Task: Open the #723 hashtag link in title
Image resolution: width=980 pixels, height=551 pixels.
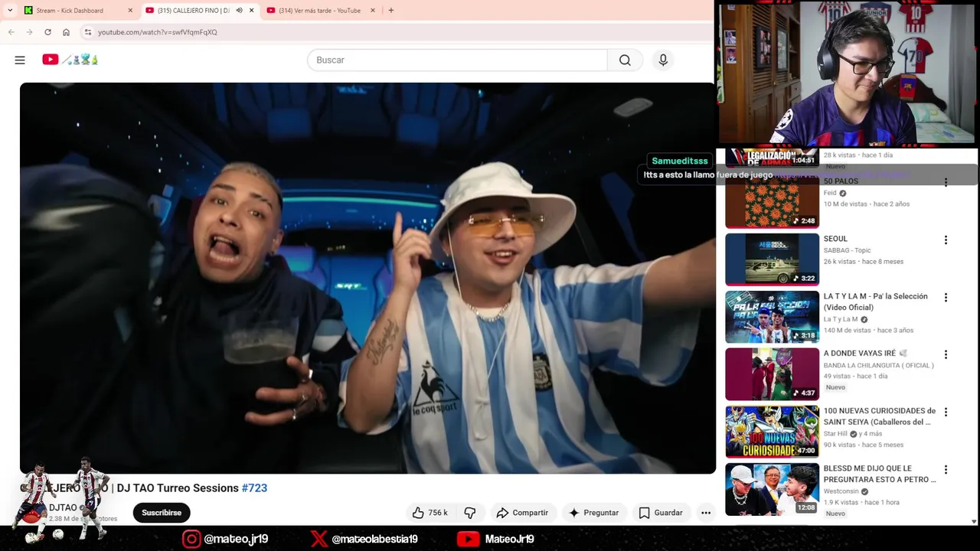Action: click(x=254, y=487)
